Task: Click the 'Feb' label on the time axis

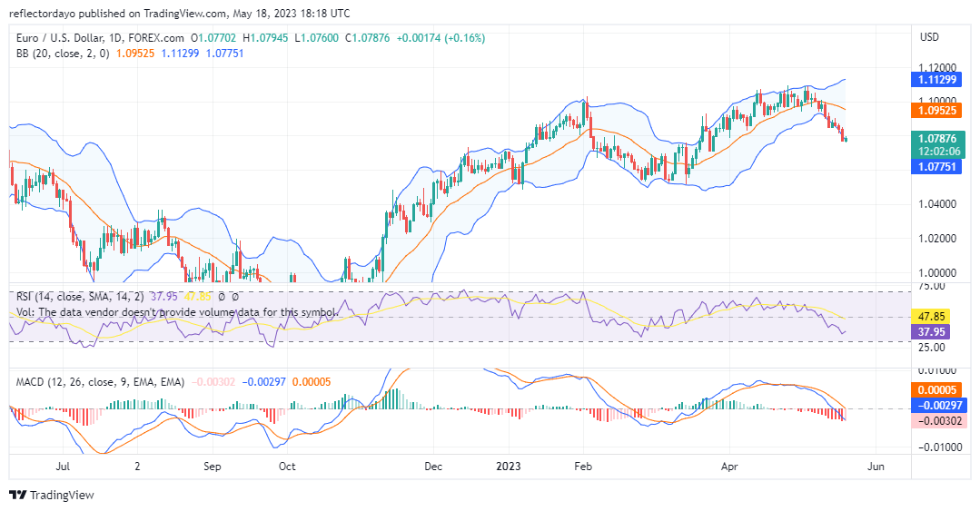Action: (x=583, y=467)
